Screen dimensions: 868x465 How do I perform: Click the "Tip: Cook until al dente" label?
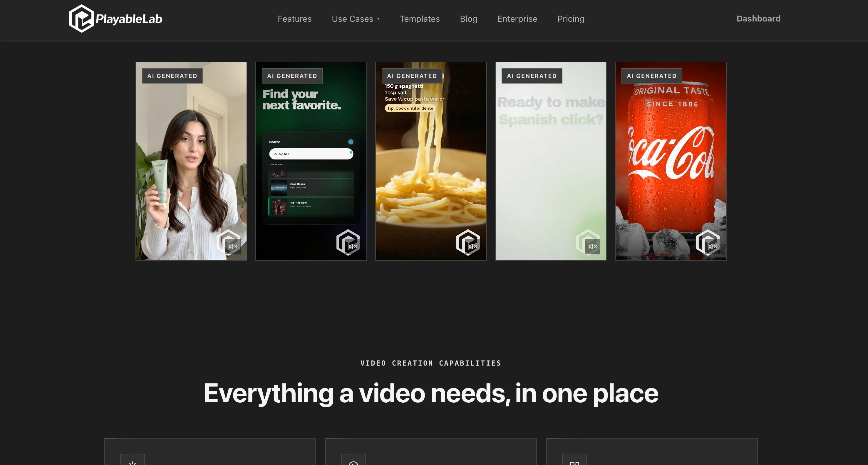[x=410, y=108]
